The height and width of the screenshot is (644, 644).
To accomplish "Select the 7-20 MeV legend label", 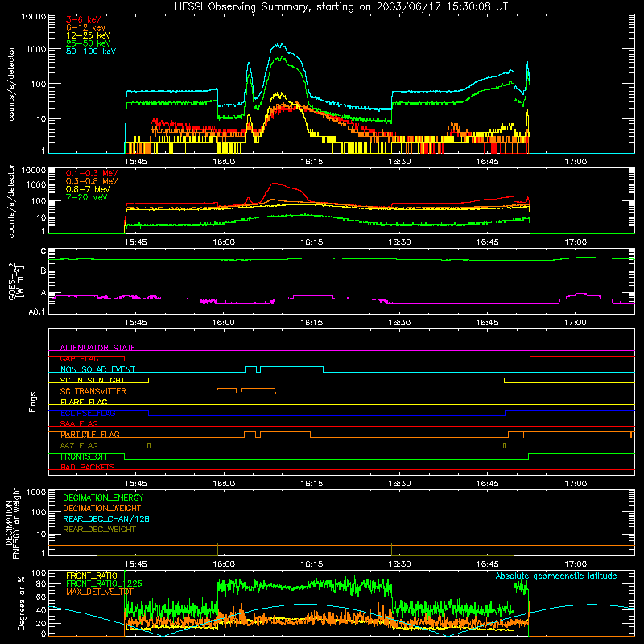I will 86,197.
